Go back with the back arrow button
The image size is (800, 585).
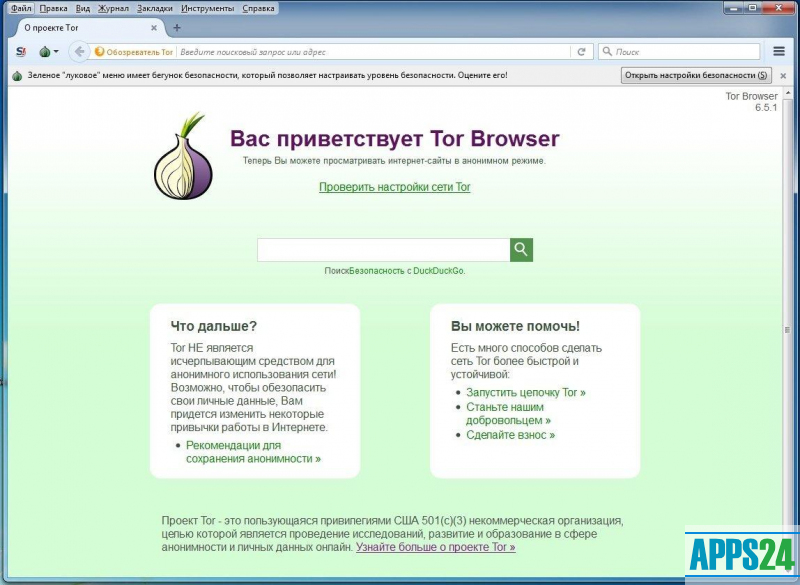79,52
